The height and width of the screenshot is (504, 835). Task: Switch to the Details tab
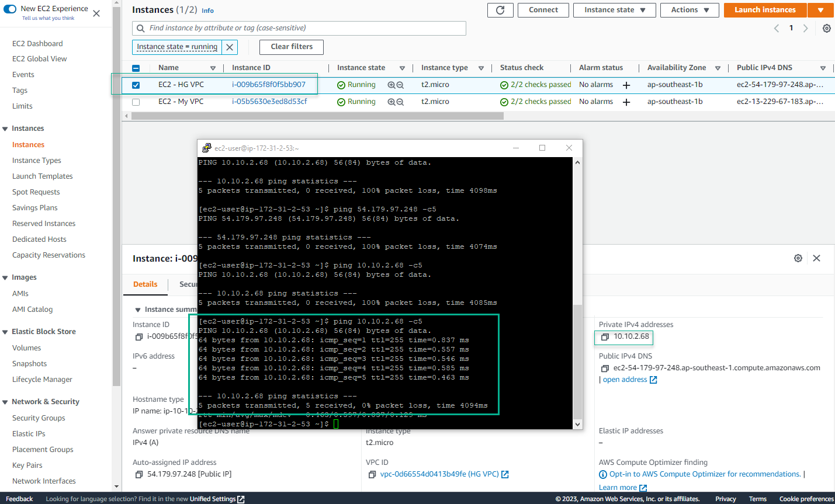(x=145, y=284)
